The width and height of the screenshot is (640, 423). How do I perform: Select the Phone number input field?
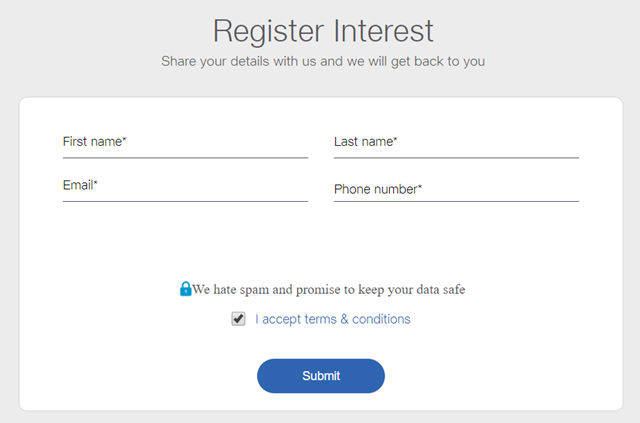pos(456,189)
